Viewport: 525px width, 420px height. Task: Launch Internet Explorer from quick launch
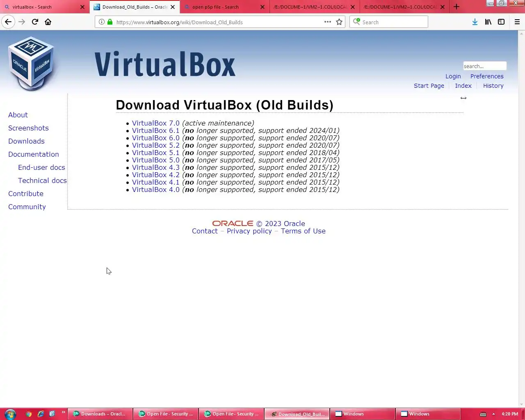(x=41, y=414)
